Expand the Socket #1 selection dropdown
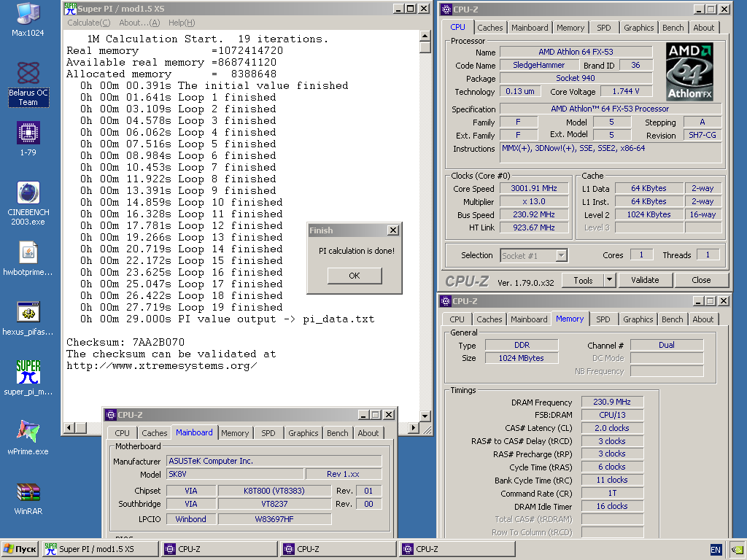 561,256
